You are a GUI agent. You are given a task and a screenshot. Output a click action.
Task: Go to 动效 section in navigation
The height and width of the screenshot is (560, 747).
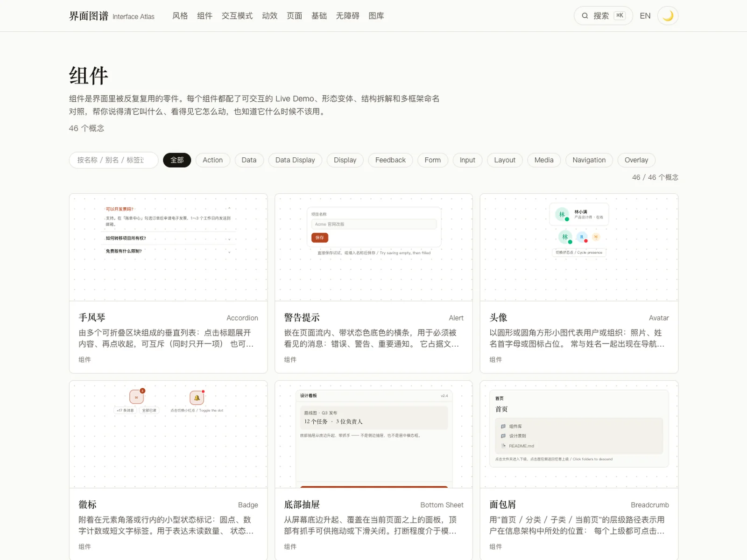tap(270, 16)
